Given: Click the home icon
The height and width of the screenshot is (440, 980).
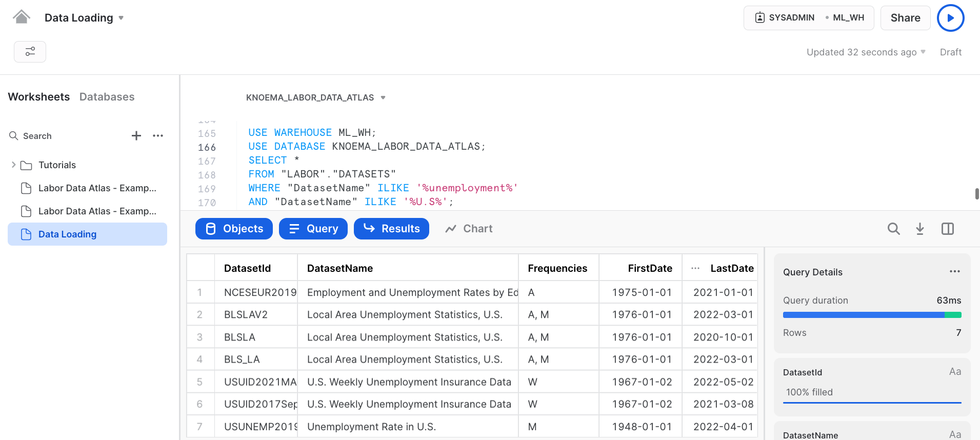Looking at the screenshot, I should (21, 17).
